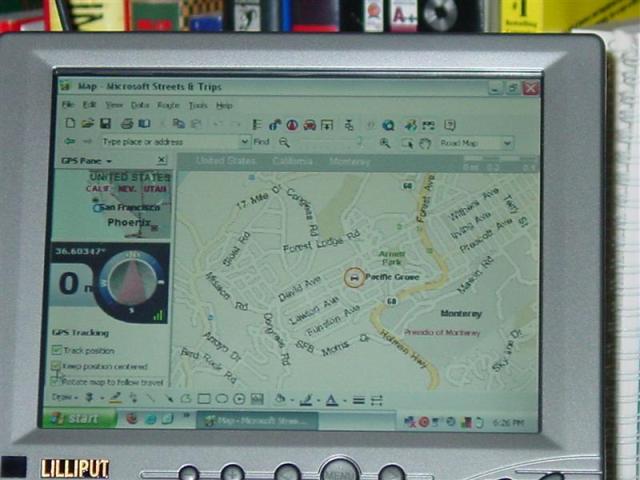Screen dimensions: 640x480
Task: Open the font color dropdown arrow
Action: 345,401
